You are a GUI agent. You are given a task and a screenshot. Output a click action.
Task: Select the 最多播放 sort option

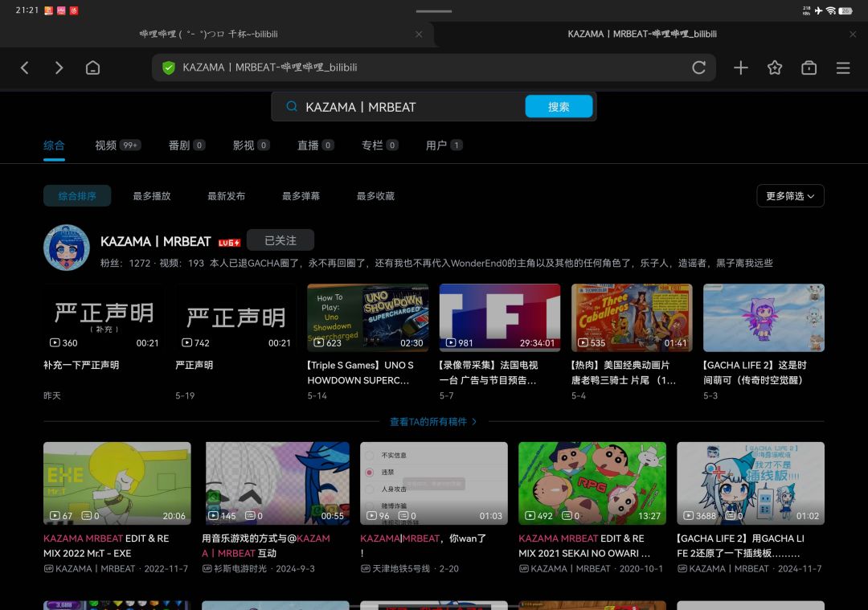(152, 196)
